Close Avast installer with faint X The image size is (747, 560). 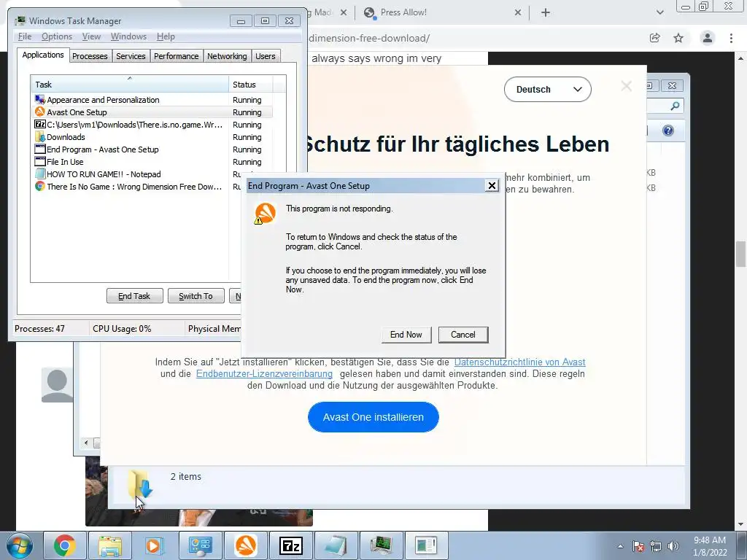[x=627, y=86]
